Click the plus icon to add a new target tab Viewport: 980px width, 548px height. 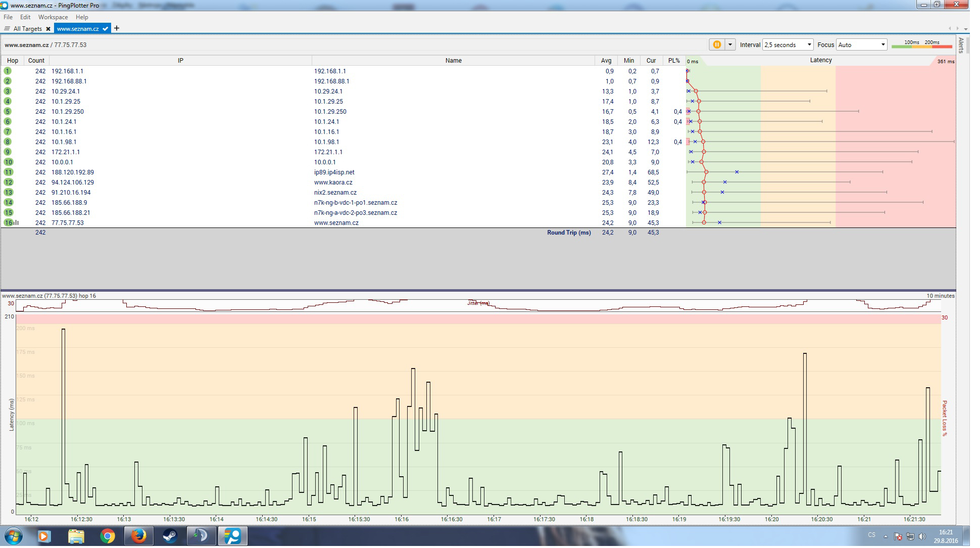point(117,28)
